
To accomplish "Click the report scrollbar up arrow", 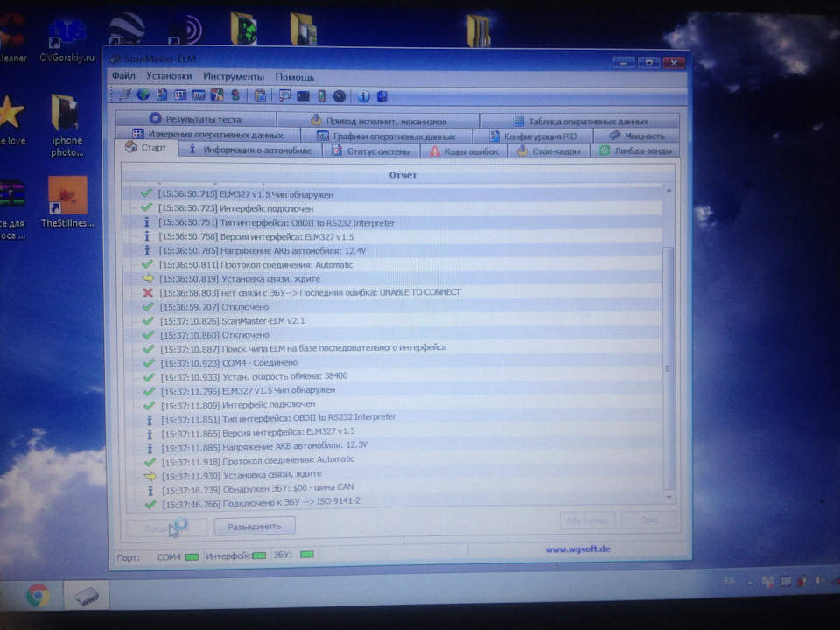I will point(668,191).
